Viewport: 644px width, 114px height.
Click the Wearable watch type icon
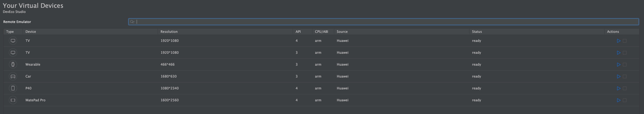pos(13,64)
